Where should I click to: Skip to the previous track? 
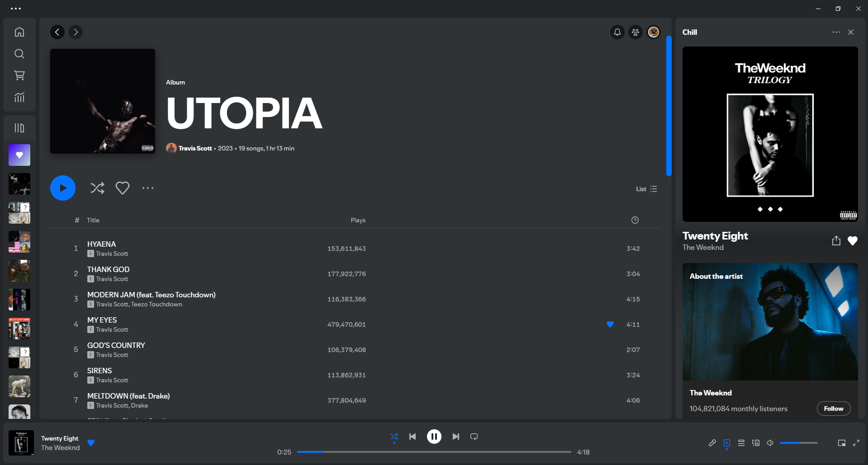click(x=413, y=437)
